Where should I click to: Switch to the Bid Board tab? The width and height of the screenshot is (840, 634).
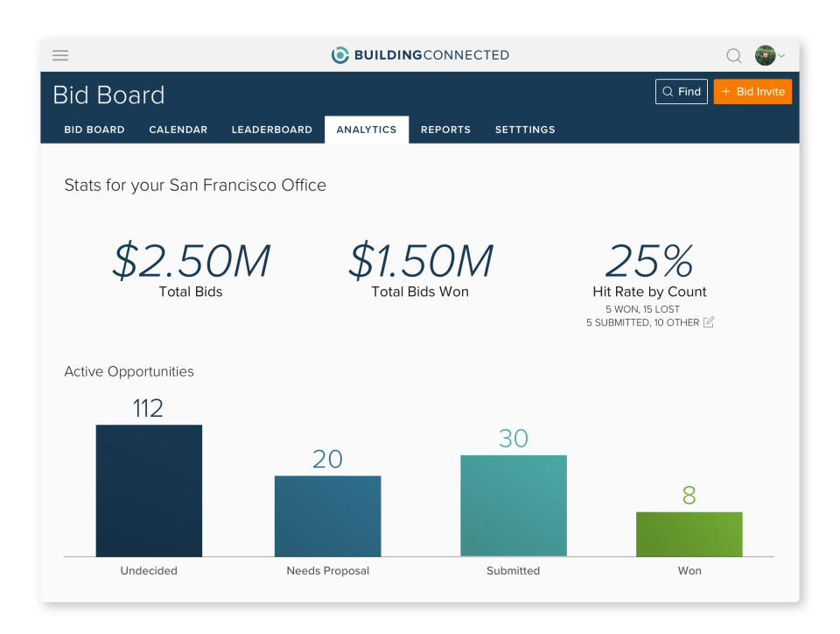pos(94,129)
